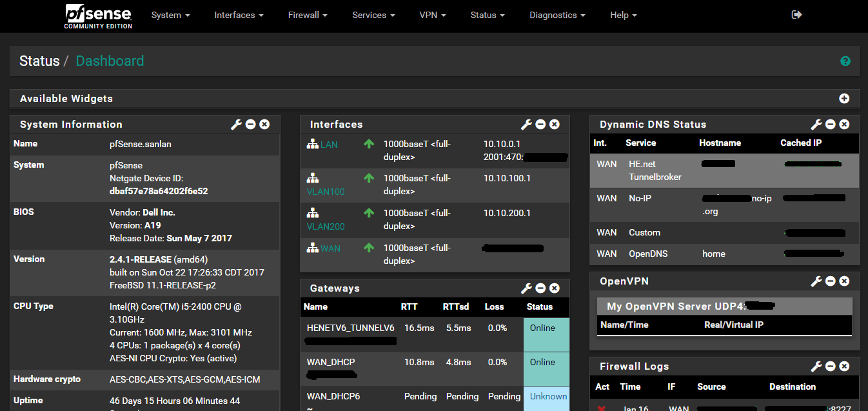Expand the Firewall dropdown menu

pyautogui.click(x=308, y=15)
